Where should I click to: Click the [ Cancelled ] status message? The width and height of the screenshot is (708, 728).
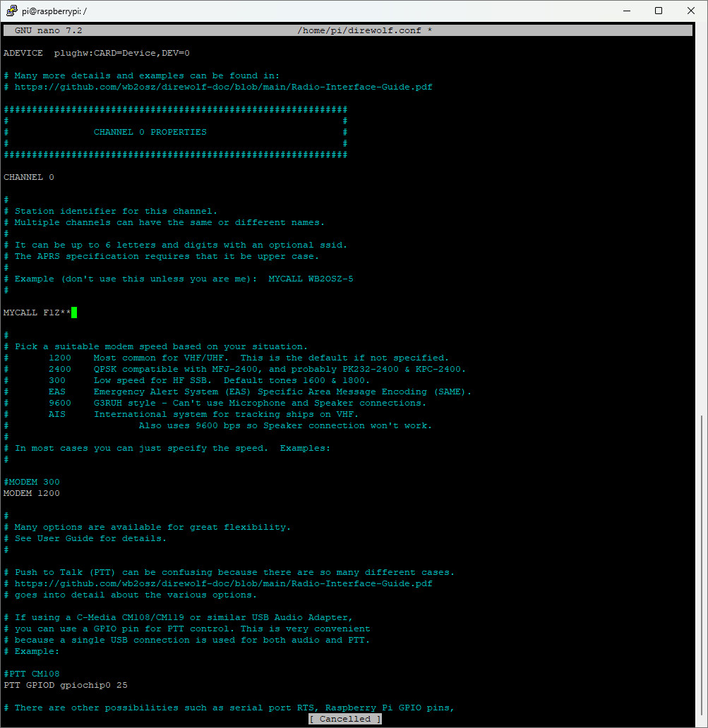(345, 719)
